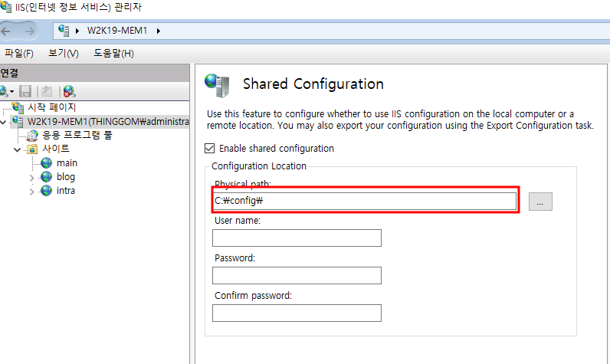Open the 보기(V) menu
Screen dimensions: 610x364
[x=63, y=54]
